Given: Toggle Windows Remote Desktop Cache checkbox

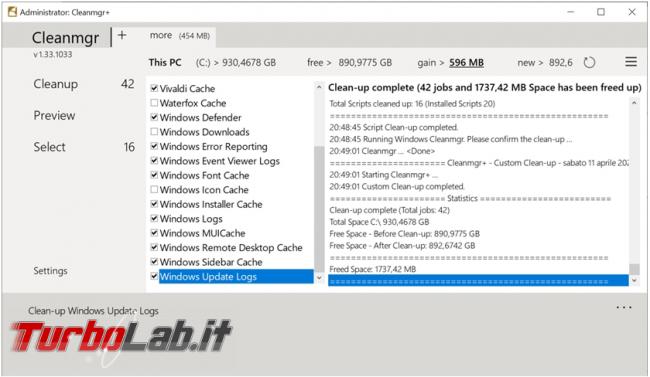Looking at the screenshot, I should click(x=154, y=247).
